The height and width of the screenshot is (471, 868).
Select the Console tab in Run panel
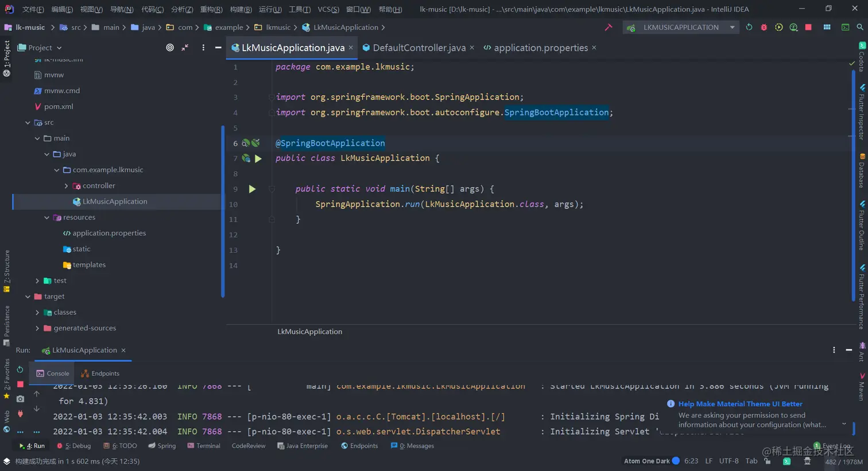[x=52, y=373]
